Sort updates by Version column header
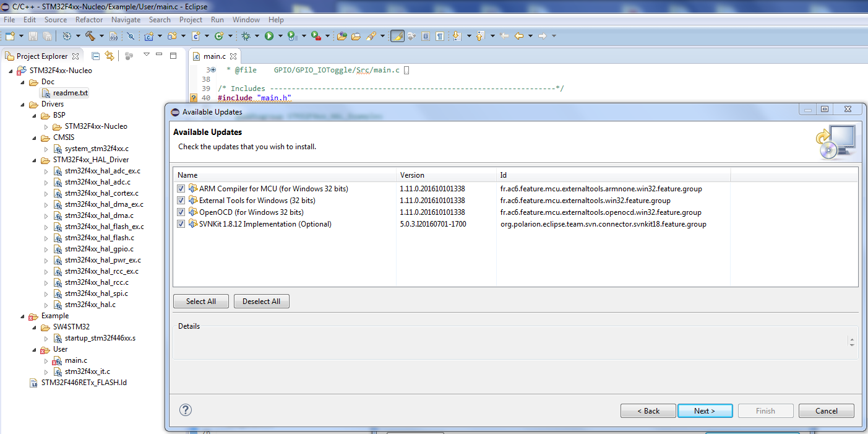 click(446, 175)
